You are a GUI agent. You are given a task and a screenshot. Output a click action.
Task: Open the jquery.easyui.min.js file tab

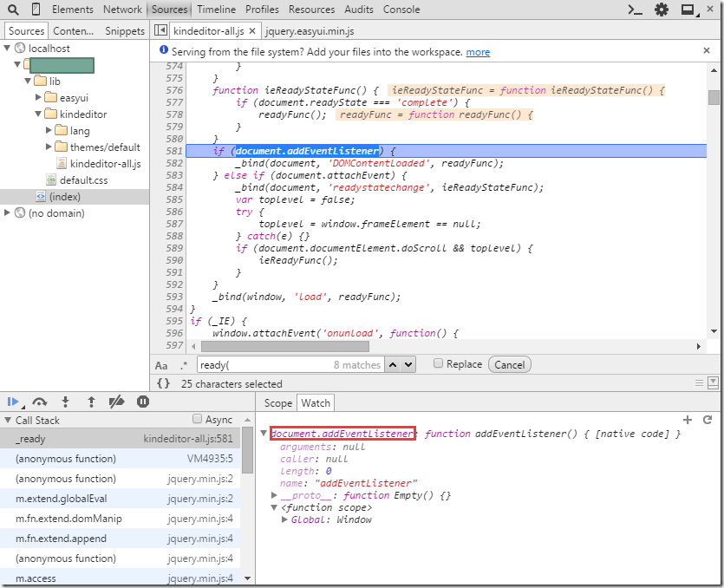tap(311, 30)
